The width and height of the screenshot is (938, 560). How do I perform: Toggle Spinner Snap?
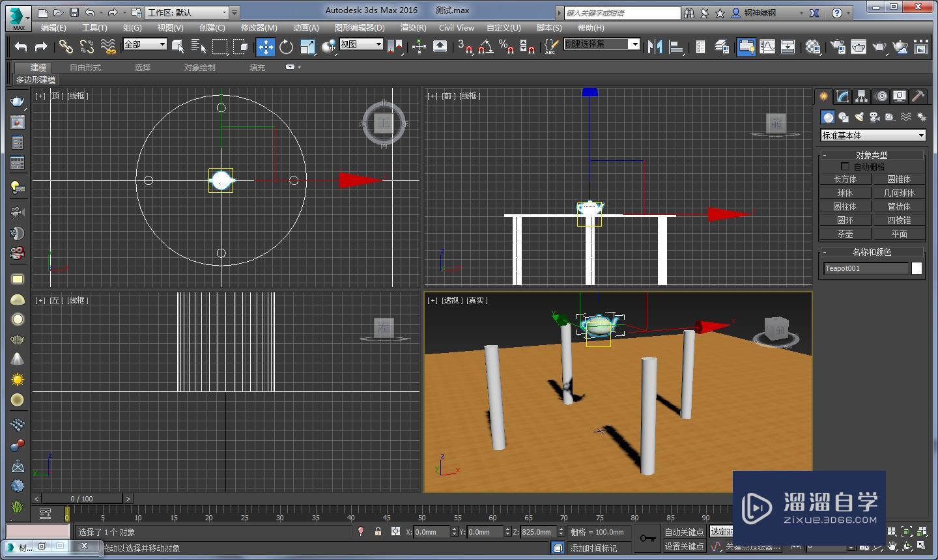[x=528, y=46]
